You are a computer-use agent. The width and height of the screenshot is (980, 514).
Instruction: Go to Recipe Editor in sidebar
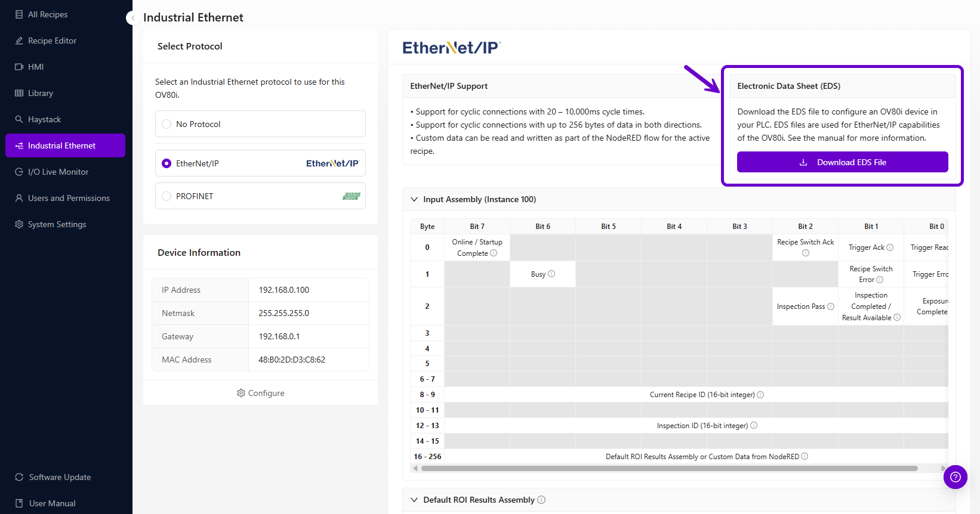coord(52,41)
